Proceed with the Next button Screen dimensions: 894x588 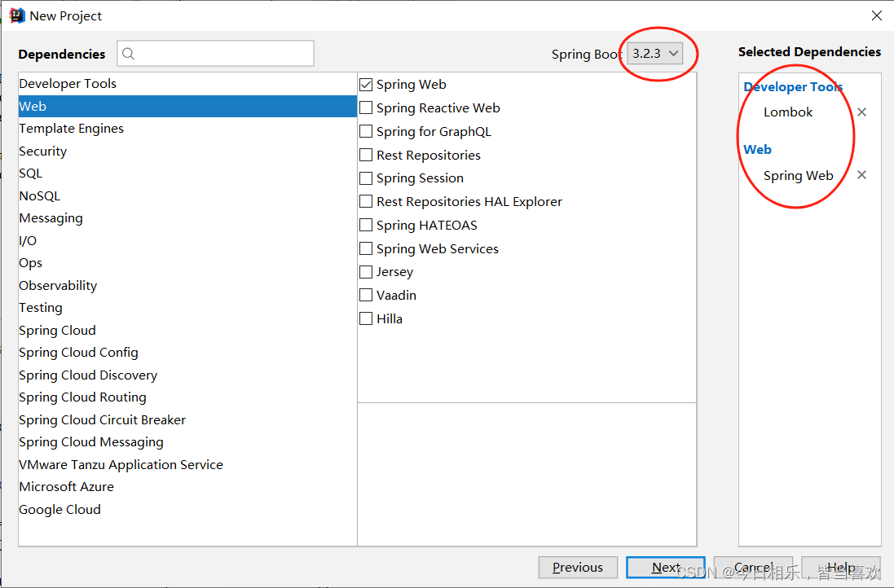(x=665, y=568)
